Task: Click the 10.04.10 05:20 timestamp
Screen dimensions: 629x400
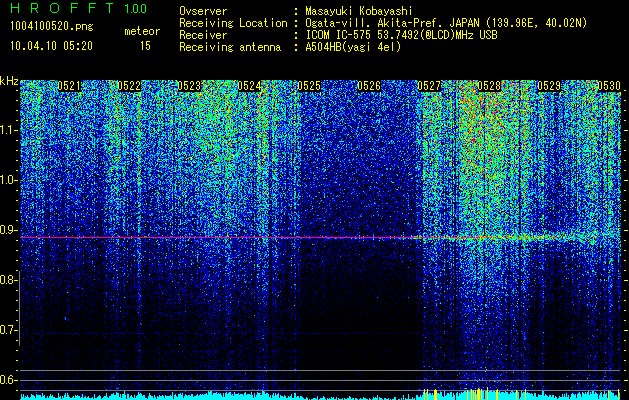Action: tap(51, 46)
